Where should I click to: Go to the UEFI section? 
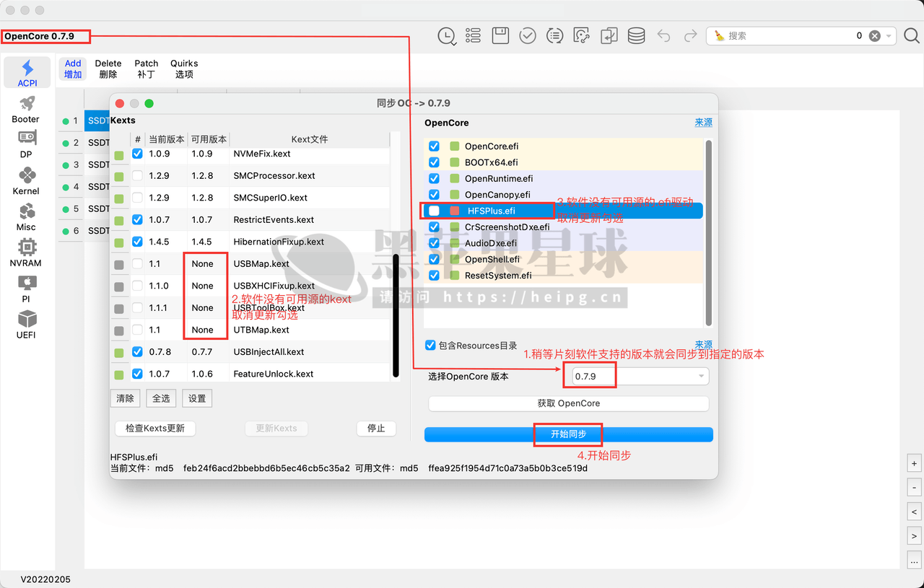(x=26, y=325)
